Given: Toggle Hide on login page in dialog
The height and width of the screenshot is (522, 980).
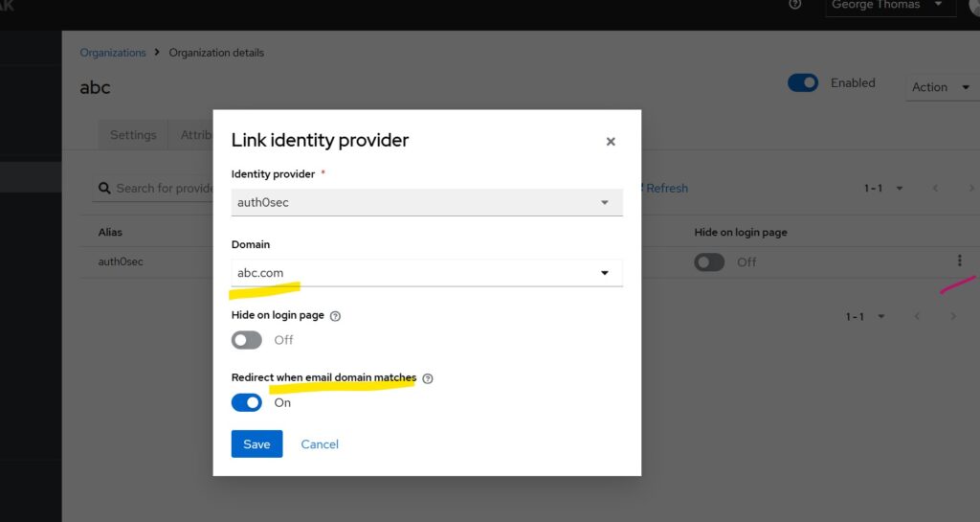Looking at the screenshot, I should pos(247,340).
